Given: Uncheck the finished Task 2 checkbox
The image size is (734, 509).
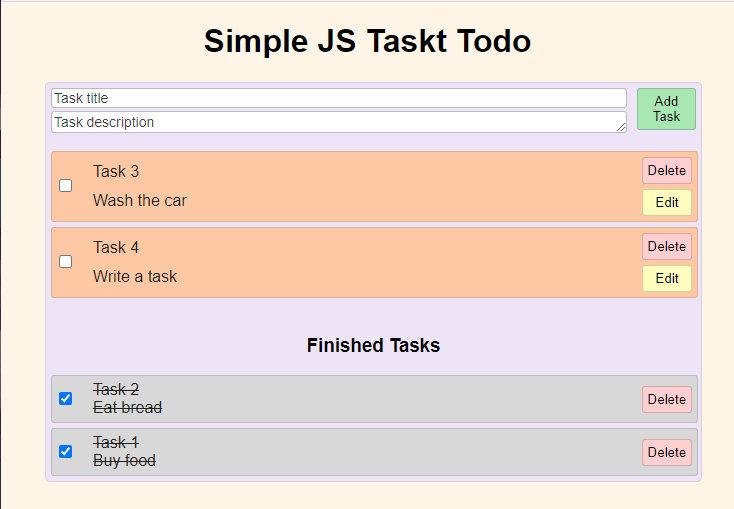Looking at the screenshot, I should click(x=66, y=398).
